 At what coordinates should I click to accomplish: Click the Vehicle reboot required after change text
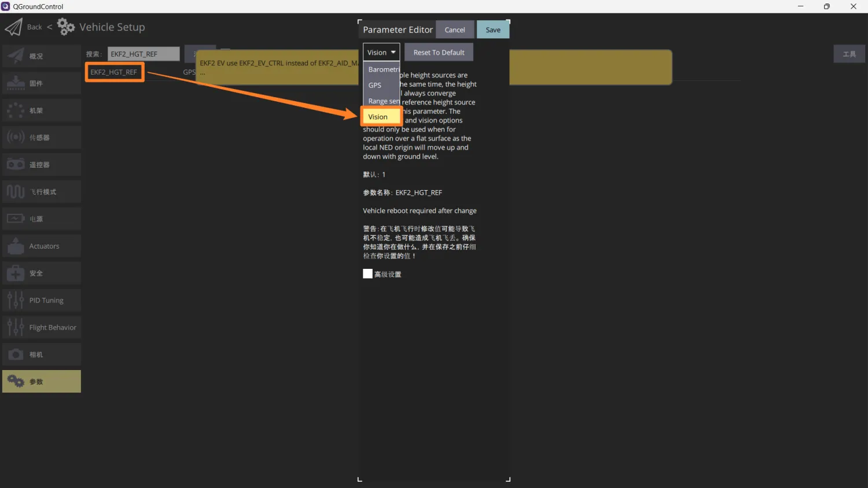tap(420, 210)
